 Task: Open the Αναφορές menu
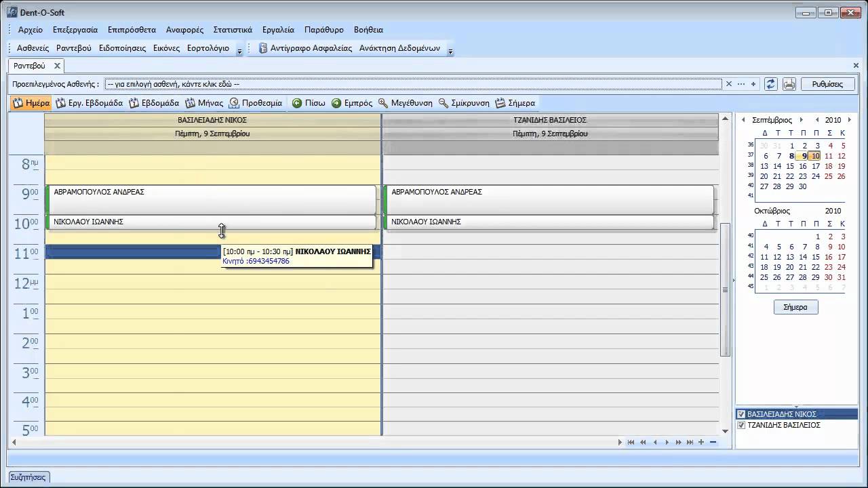(x=184, y=30)
